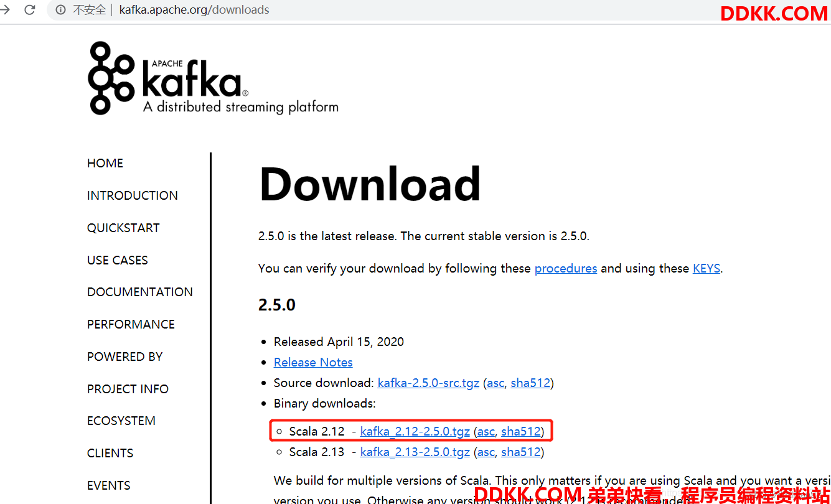Click the forward arrow in browser toolbar

click(x=5, y=10)
